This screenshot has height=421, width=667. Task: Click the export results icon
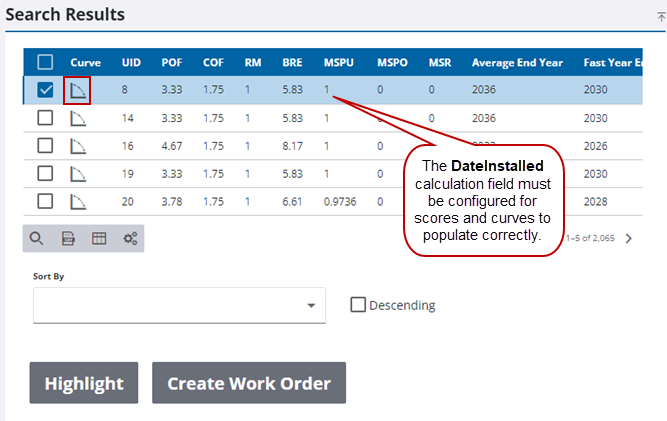coord(68,239)
